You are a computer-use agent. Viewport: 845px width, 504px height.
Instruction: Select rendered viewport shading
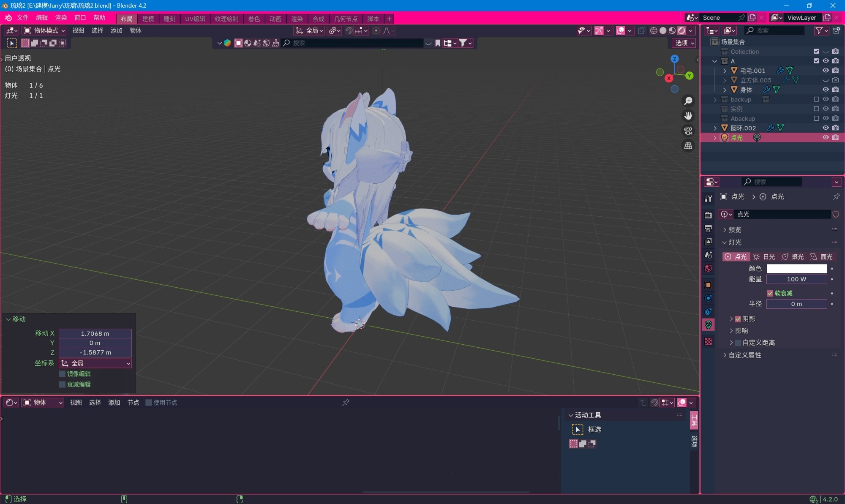(681, 30)
